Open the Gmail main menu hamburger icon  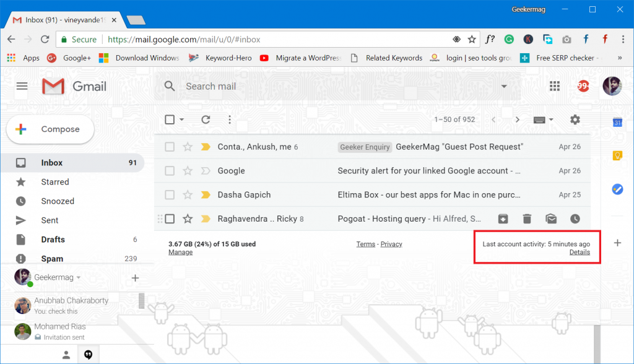coord(22,86)
